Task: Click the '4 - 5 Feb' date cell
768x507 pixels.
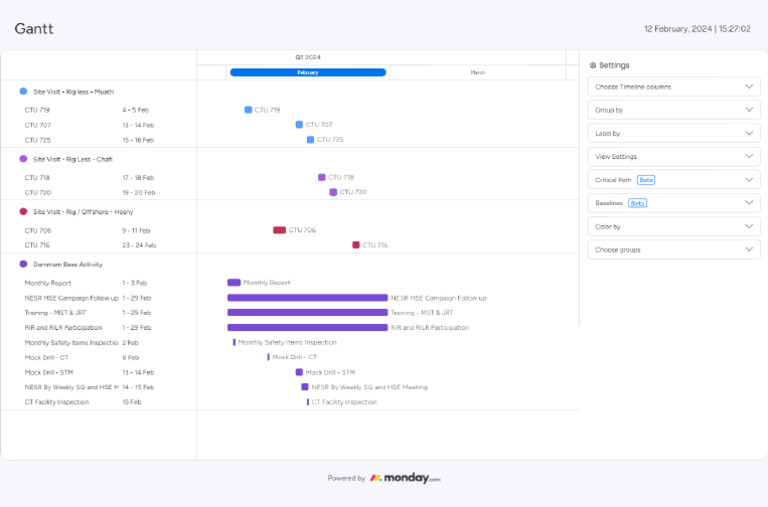Action: click(x=136, y=110)
